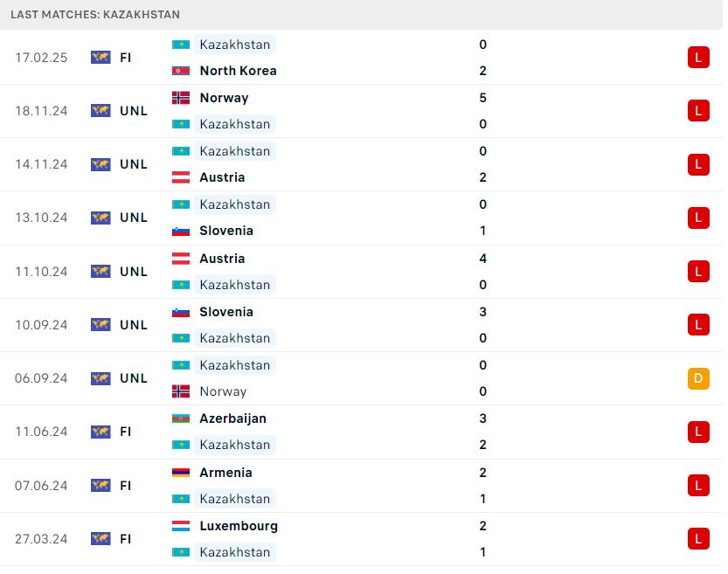Viewport: 728px width, 574px height.
Task: Open the 11.10.24 Austria vs Kazakhstan score
Action: click(482, 272)
